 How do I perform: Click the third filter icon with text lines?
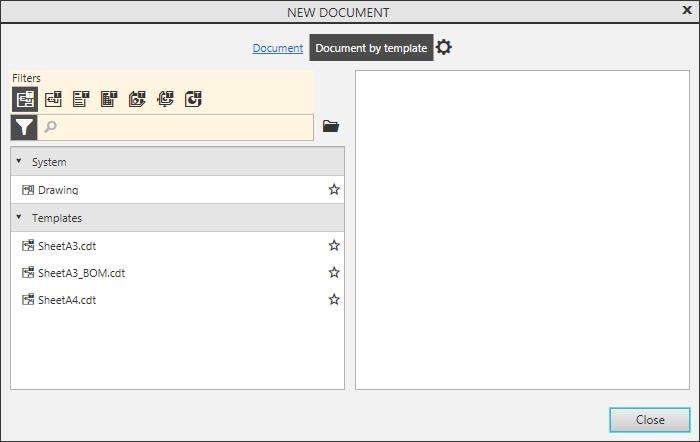click(x=82, y=99)
